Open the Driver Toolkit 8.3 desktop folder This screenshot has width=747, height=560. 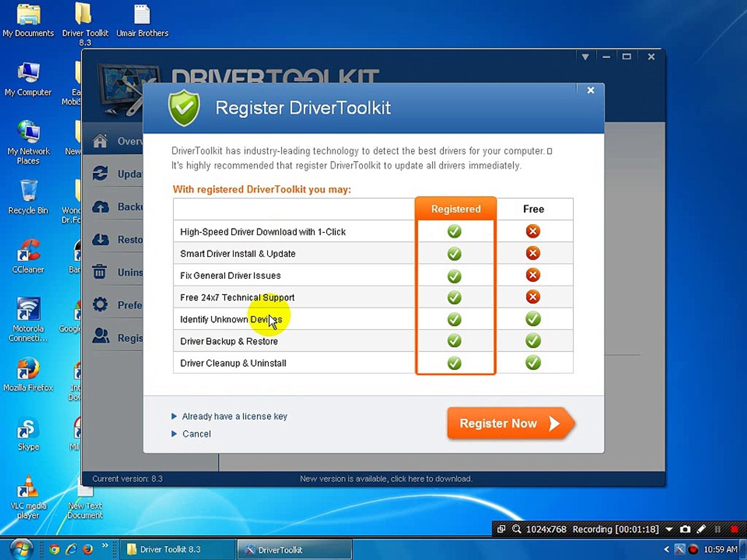(x=85, y=24)
